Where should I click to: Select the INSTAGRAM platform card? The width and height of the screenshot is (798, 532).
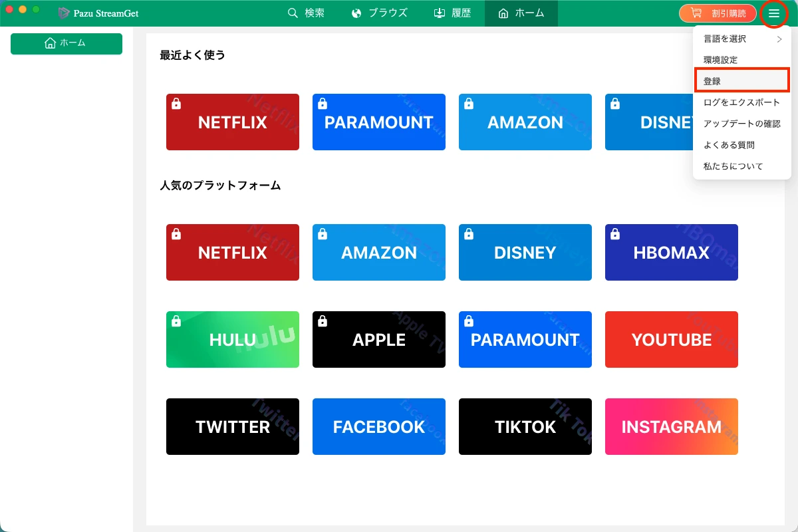(672, 426)
